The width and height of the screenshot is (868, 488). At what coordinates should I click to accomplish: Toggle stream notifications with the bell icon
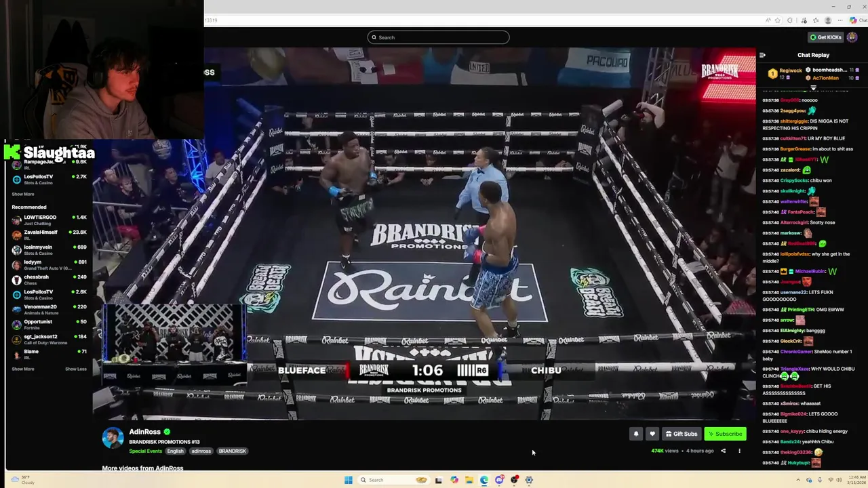click(x=636, y=434)
